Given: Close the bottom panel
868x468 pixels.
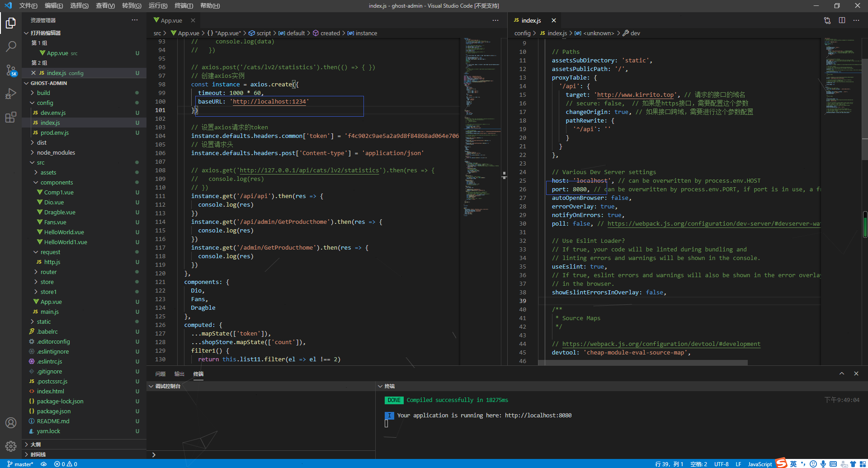Looking at the screenshot, I should click(x=856, y=373).
